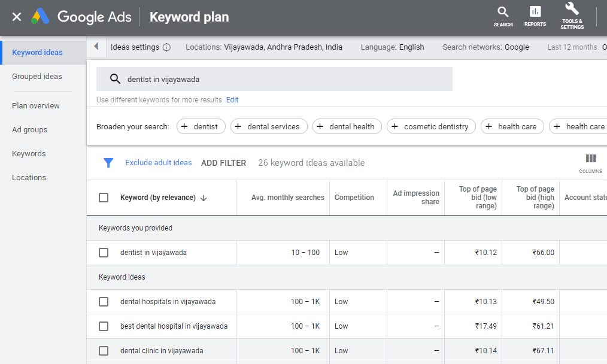The height and width of the screenshot is (364, 607).
Task: Click the '10 – 100' monthly searches value
Action: pos(305,253)
